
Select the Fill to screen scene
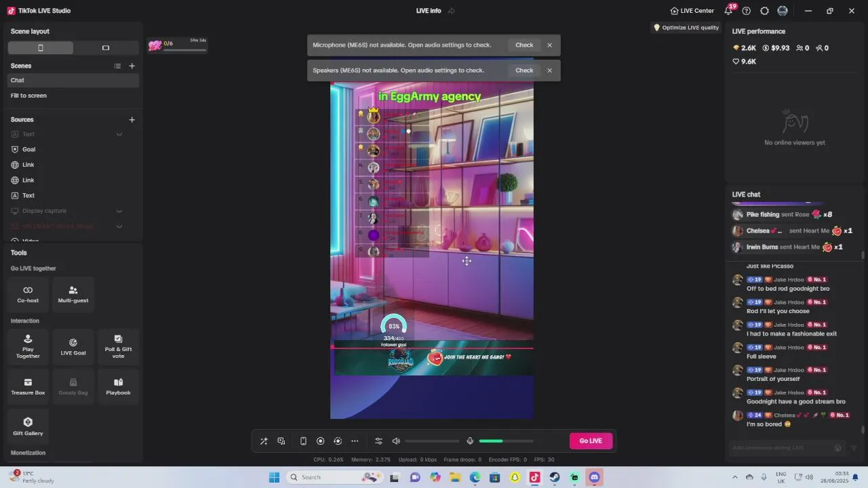73,96
